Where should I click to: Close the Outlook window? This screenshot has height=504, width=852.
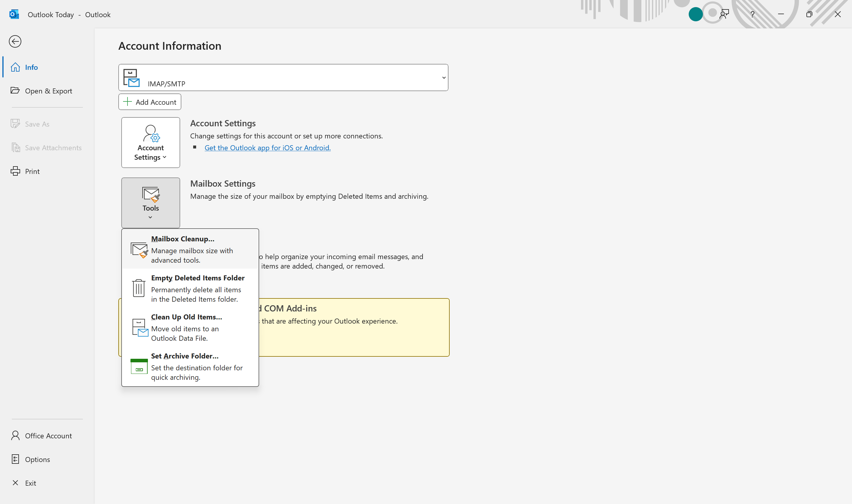coord(838,14)
